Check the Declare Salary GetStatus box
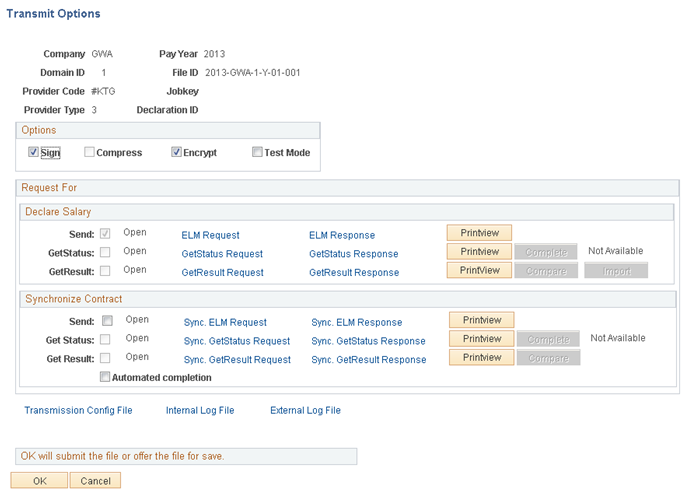 tap(105, 252)
